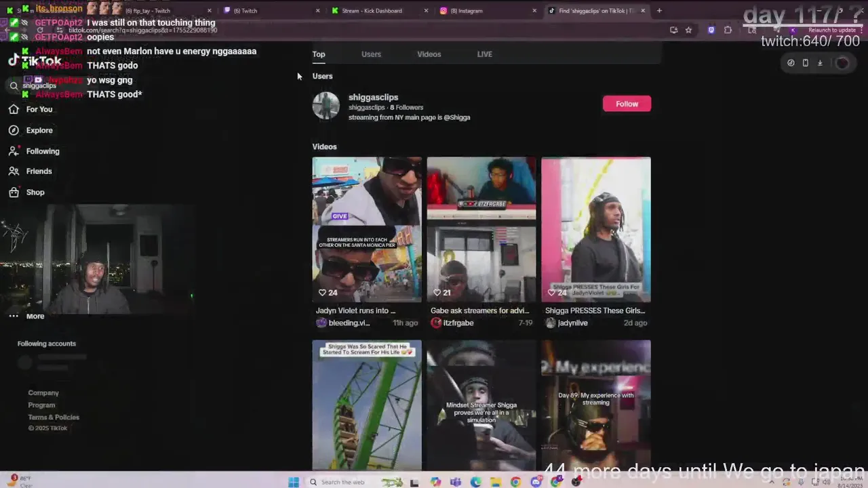Open the profile avatar in TikTok header

click(x=842, y=63)
